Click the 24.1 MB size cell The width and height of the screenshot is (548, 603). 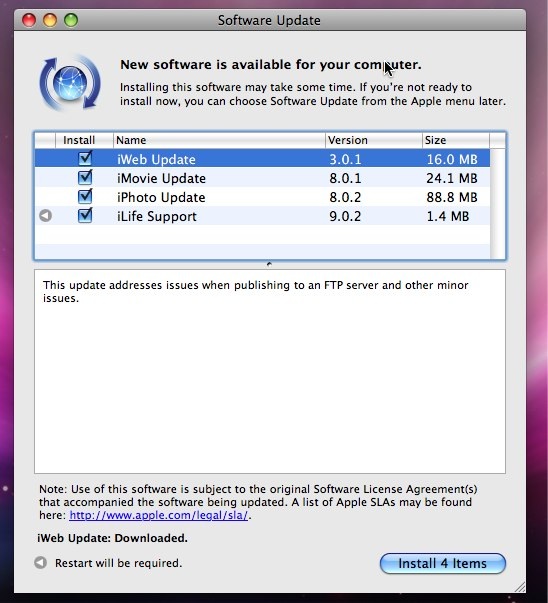[452, 178]
